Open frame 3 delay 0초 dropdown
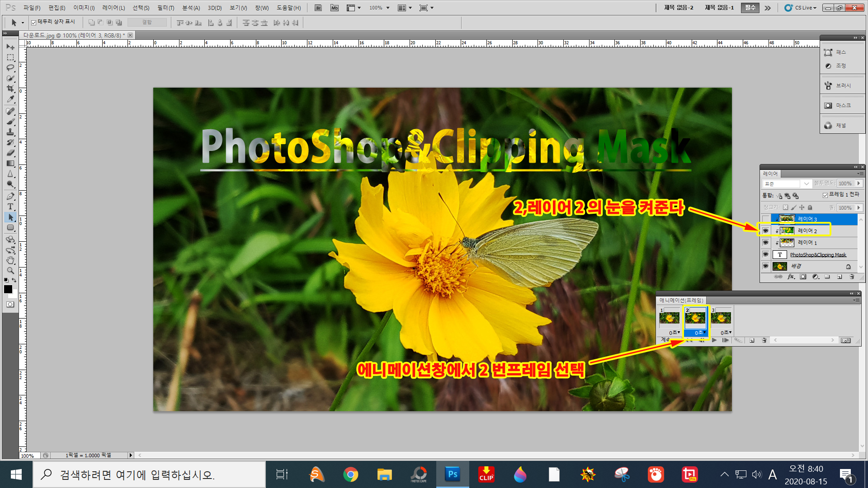This screenshot has width=868, height=488. pos(726,333)
